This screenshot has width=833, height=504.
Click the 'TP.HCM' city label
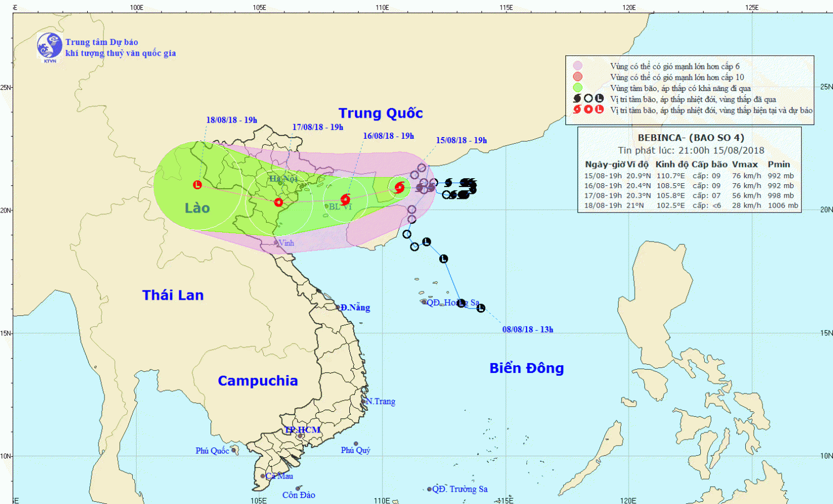[303, 430]
